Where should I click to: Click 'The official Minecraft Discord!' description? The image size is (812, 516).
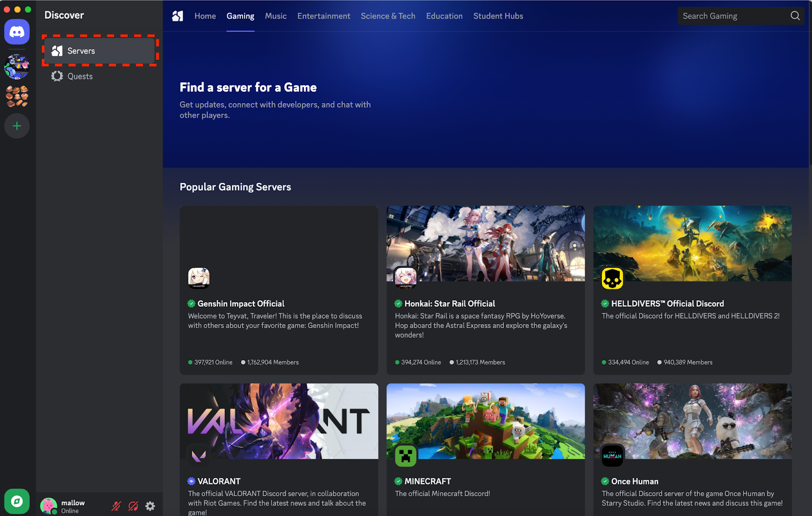tap(443, 494)
